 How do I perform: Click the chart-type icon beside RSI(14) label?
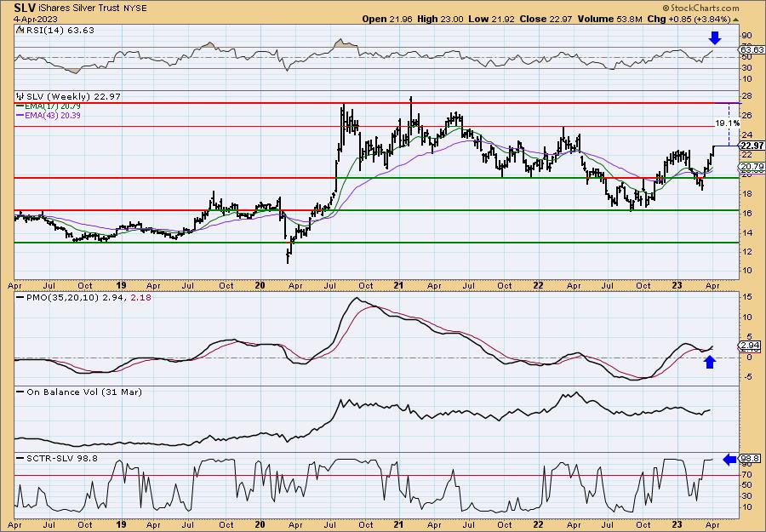click(19, 31)
